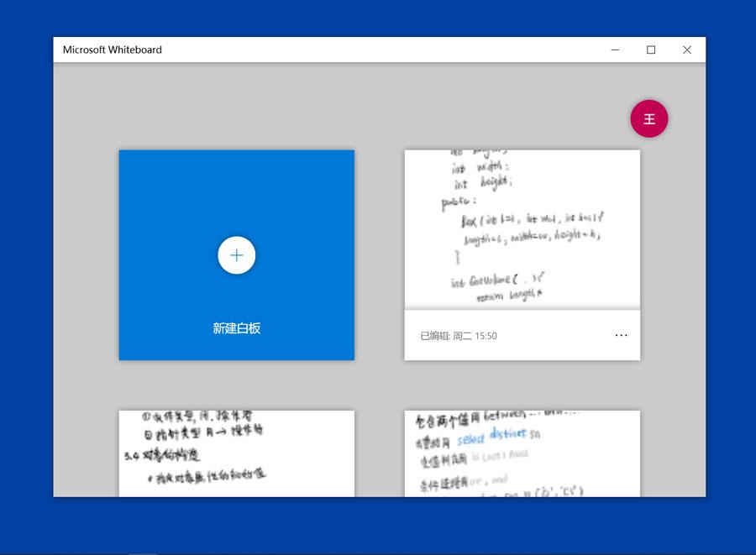Minimize the Microsoft Whiteboard window
The width and height of the screenshot is (756, 555).
click(615, 50)
